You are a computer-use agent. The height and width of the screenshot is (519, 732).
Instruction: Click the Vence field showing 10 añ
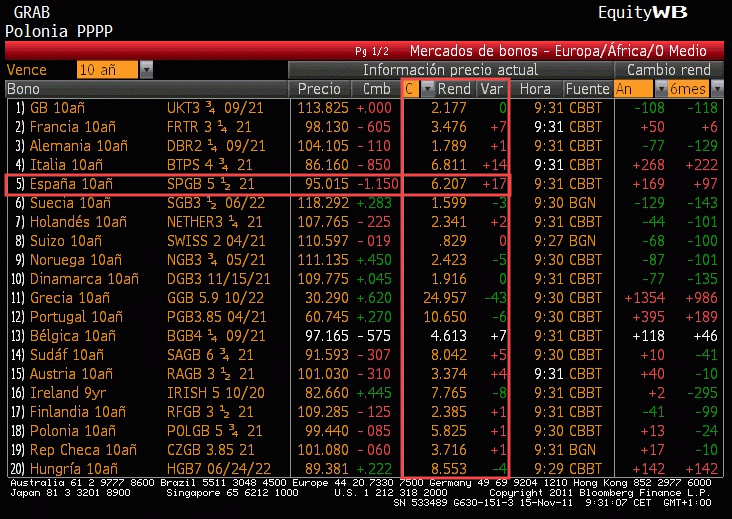(108, 70)
